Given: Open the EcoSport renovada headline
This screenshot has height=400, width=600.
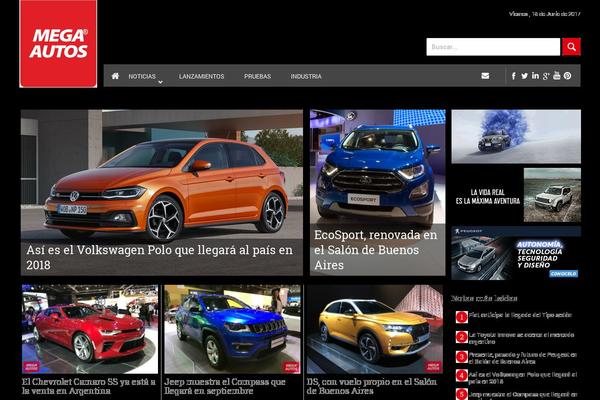Looking at the screenshot, I should (375, 250).
